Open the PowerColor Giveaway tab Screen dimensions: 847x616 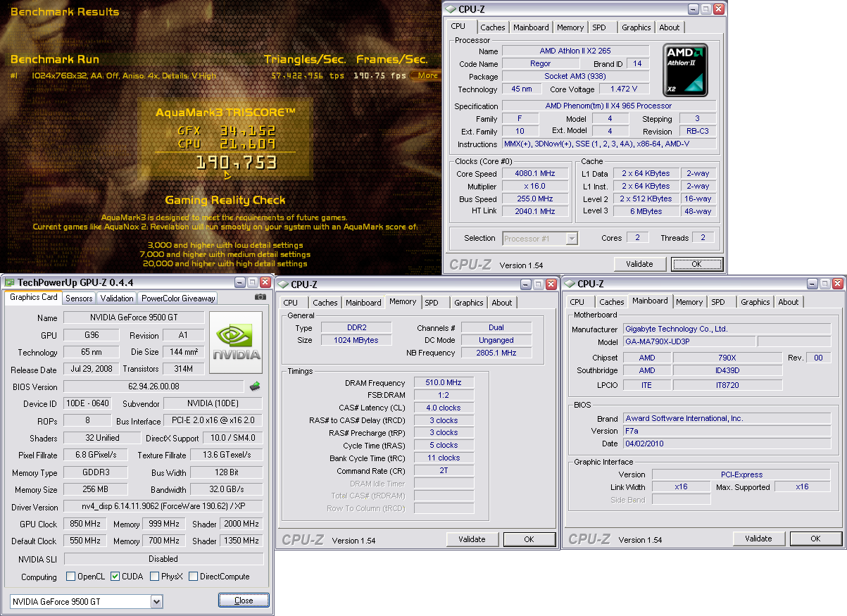pos(178,298)
